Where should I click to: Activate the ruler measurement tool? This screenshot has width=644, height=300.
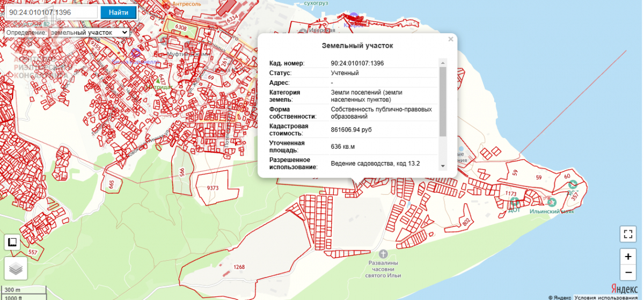12,243
